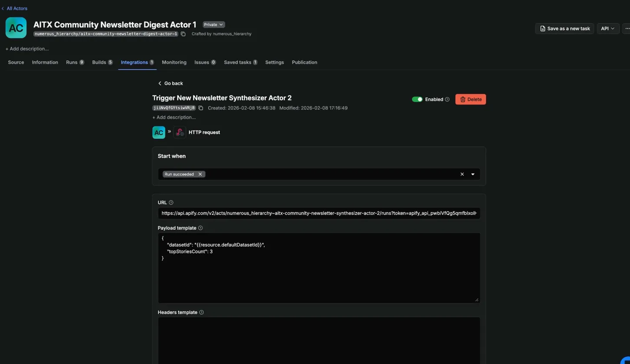Remove the Run succeeded condition tag

coord(200,174)
